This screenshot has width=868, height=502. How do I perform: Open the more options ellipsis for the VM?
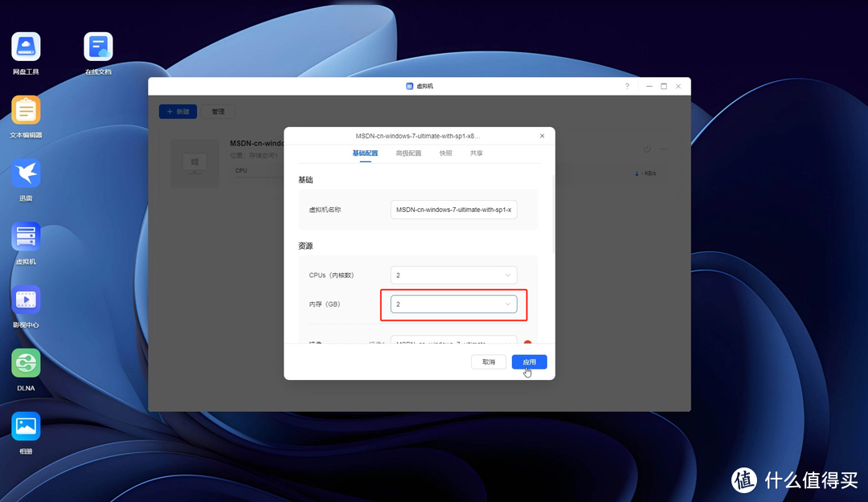(664, 149)
